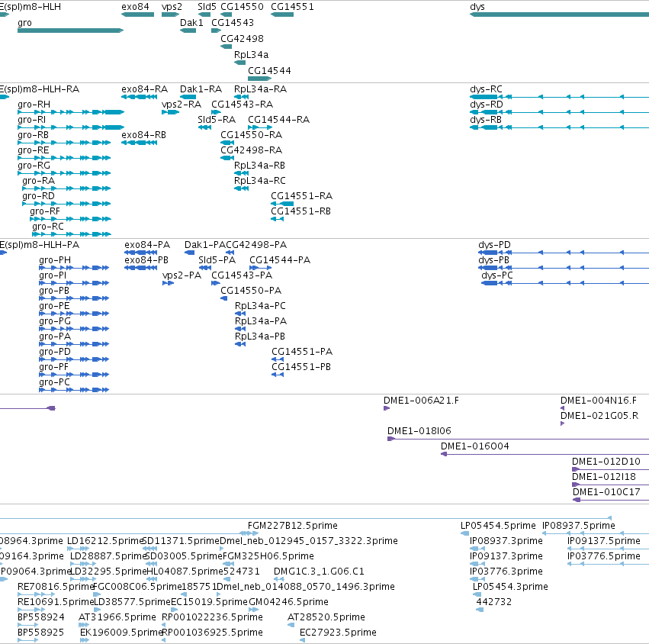649x644 pixels.
Task: Select the gro-PC protein label
Action: pyautogui.click(x=55, y=382)
